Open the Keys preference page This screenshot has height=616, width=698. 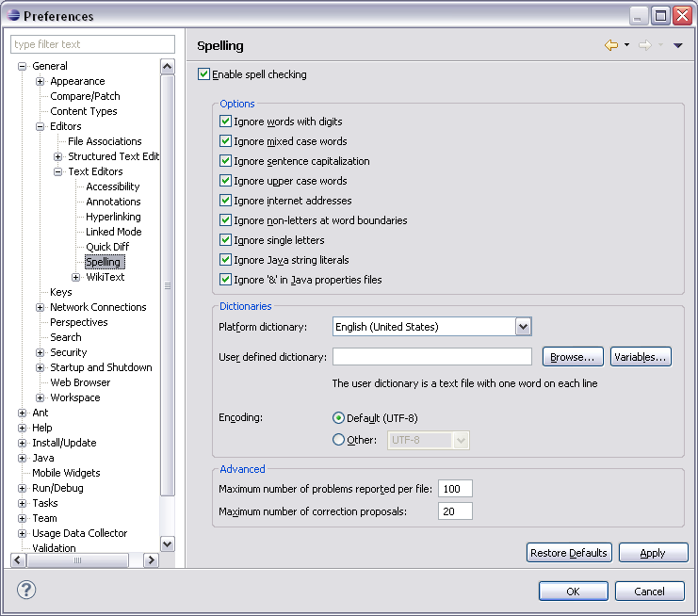click(61, 292)
